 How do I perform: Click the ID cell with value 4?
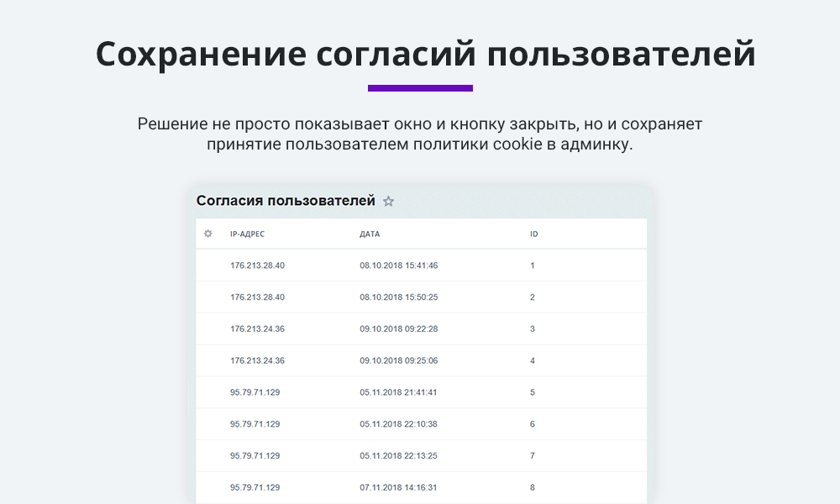(533, 360)
